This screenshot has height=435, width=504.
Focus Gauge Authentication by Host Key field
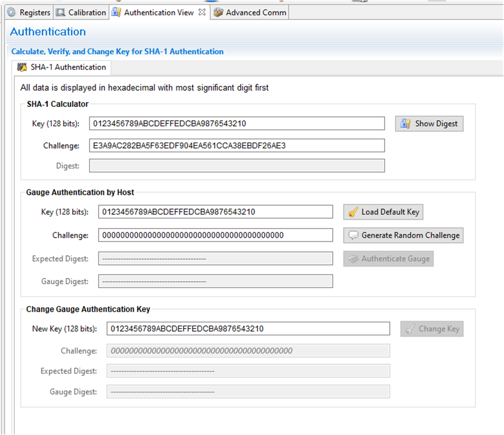click(215, 212)
